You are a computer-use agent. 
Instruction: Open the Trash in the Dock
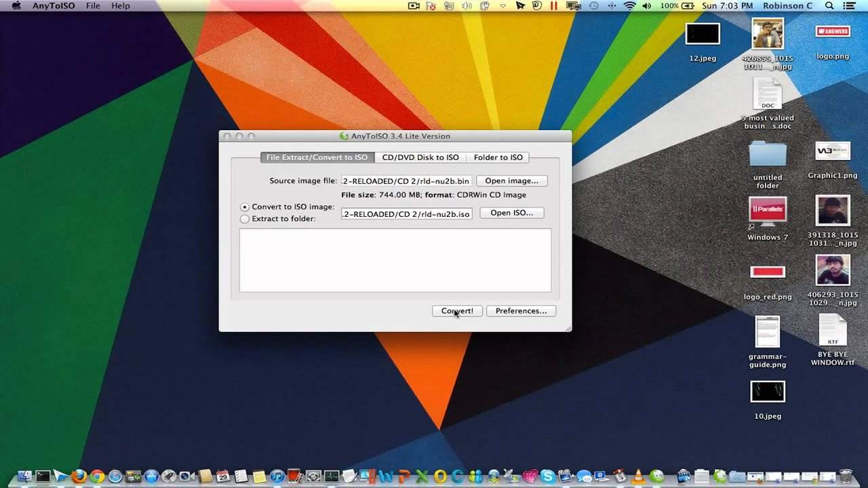846,476
